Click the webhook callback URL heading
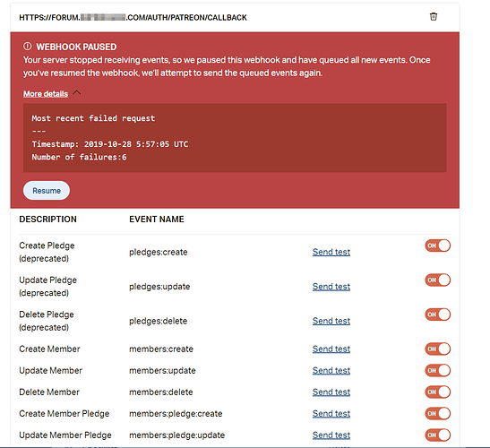 pos(133,18)
